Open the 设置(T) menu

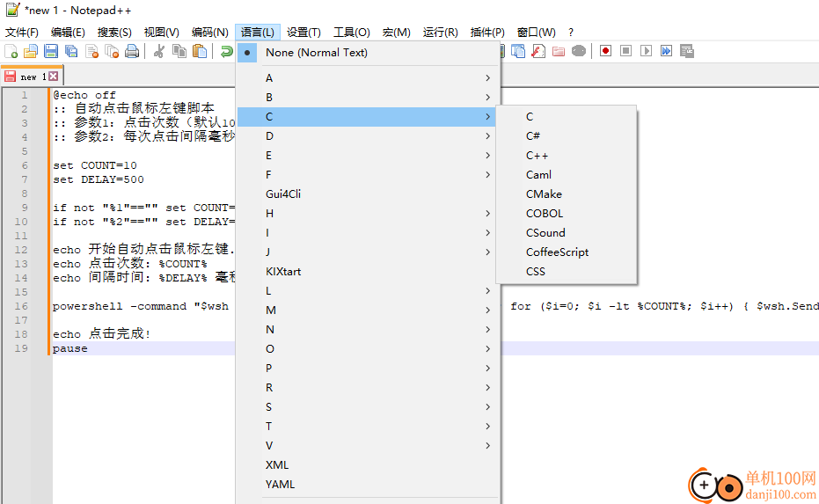tap(303, 33)
